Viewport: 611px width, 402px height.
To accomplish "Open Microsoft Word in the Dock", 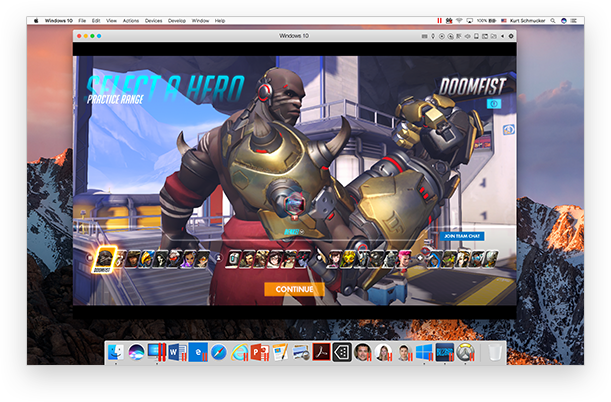I will point(177,352).
